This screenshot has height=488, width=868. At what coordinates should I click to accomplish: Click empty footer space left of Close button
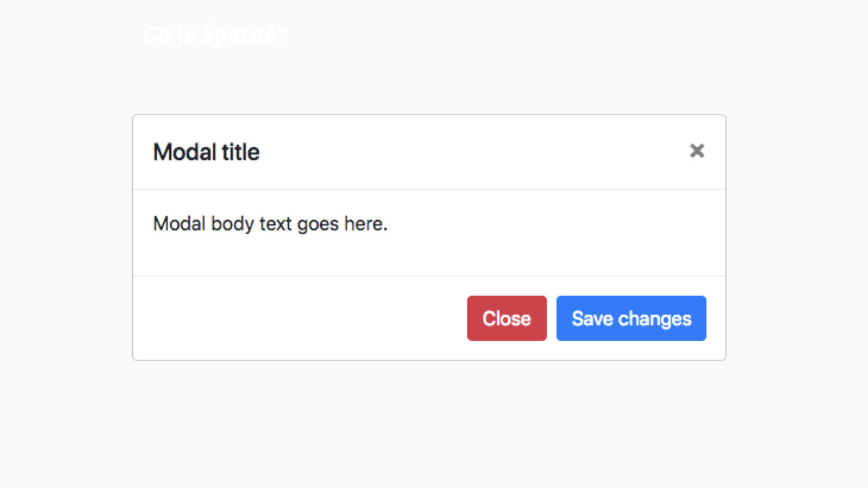pyautogui.click(x=298, y=319)
